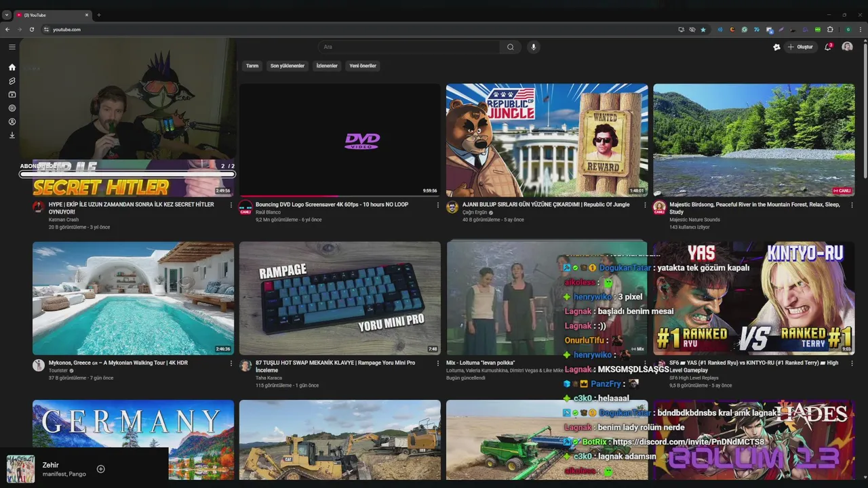Go to YouTube Home in sidebar
Viewport: 868px width, 488px height.
tap(12, 67)
